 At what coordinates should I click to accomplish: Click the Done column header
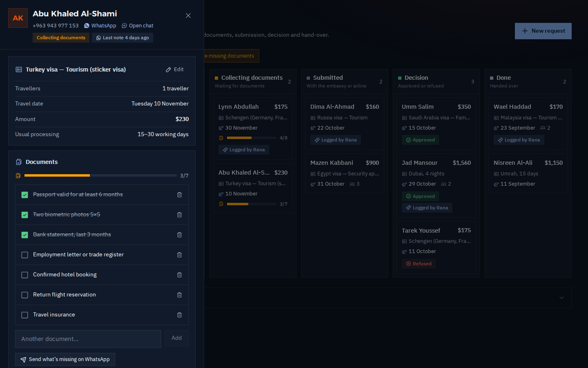click(x=528, y=81)
